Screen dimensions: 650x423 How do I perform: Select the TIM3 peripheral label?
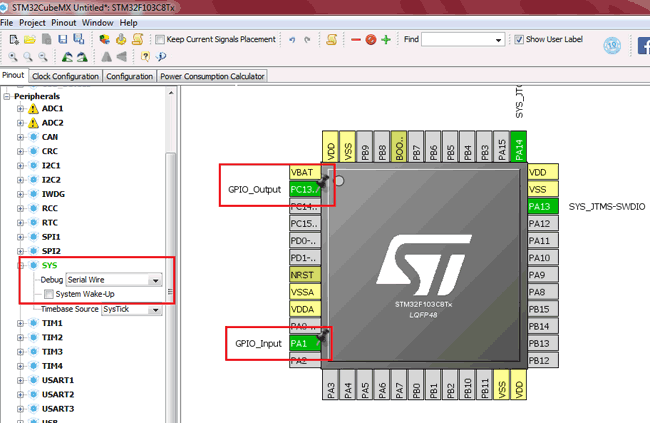52,352
